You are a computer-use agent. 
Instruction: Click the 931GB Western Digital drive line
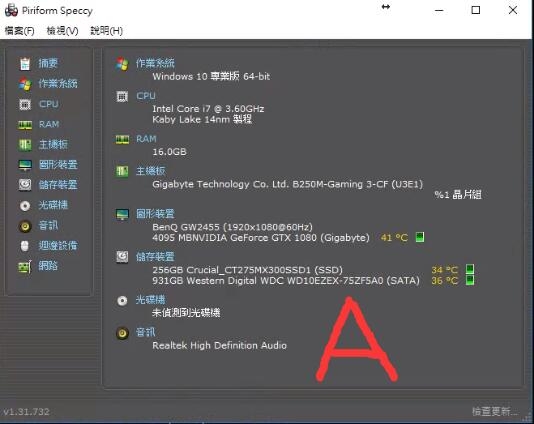(286, 281)
